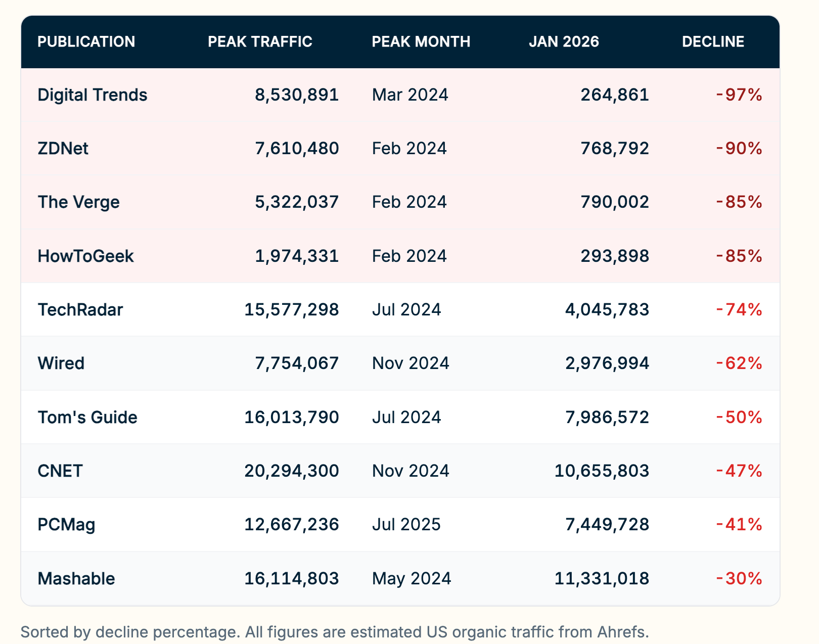Click the May 2024 peak month cell
This screenshot has width=819, height=644.
click(x=412, y=579)
